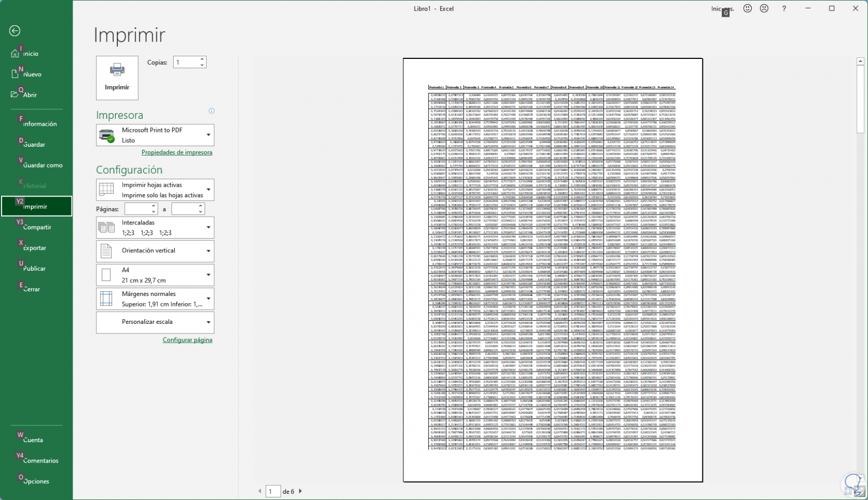This screenshot has height=500, width=868.
Task: Click the back arrow to leave Backstage
Action: coord(15,31)
